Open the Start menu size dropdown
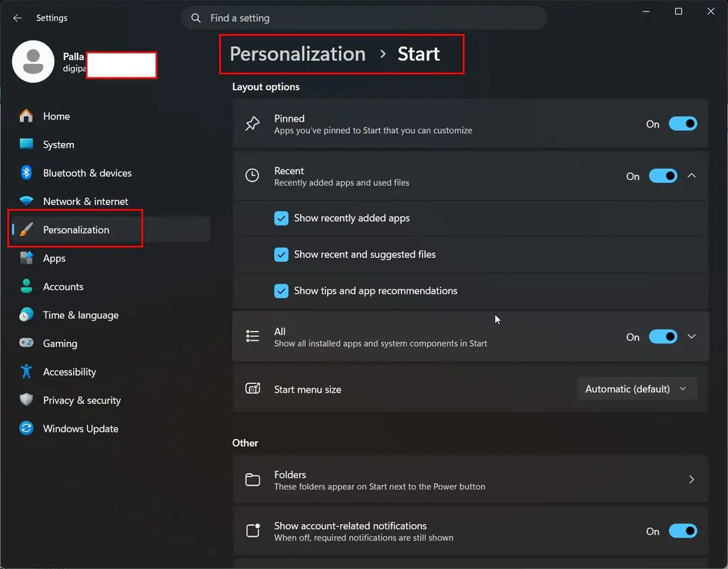 [636, 389]
